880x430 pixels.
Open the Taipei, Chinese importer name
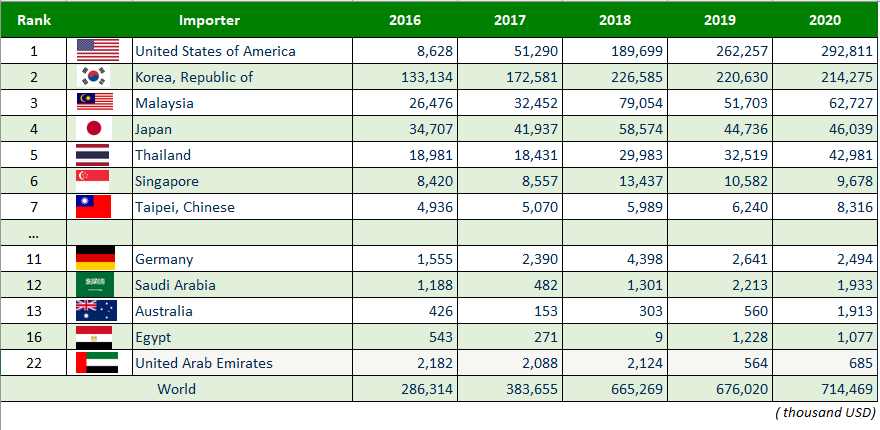coord(185,207)
